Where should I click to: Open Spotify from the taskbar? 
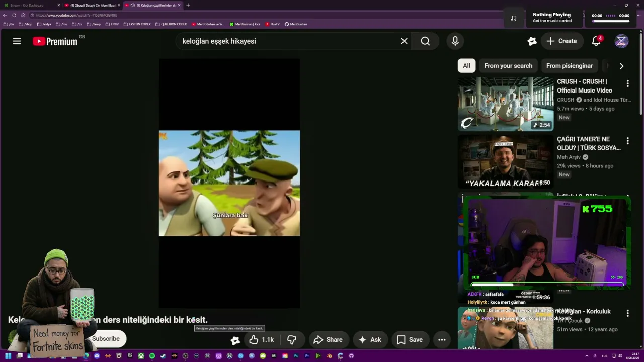click(x=152, y=356)
